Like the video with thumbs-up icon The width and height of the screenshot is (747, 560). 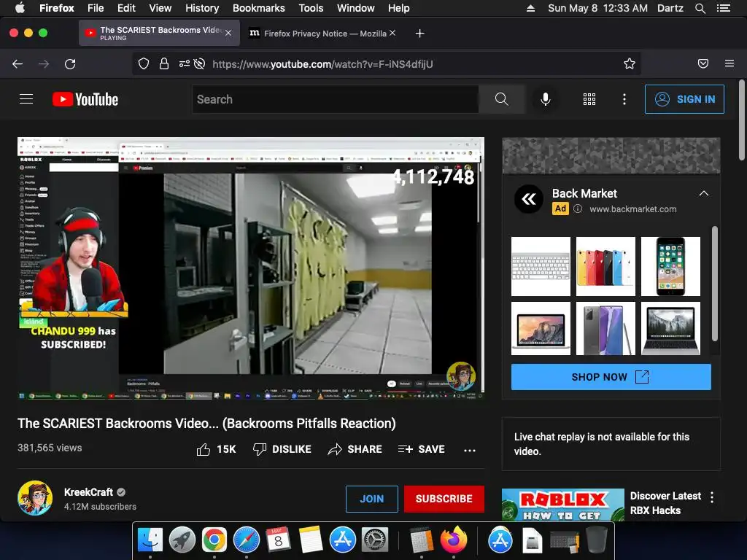point(204,449)
